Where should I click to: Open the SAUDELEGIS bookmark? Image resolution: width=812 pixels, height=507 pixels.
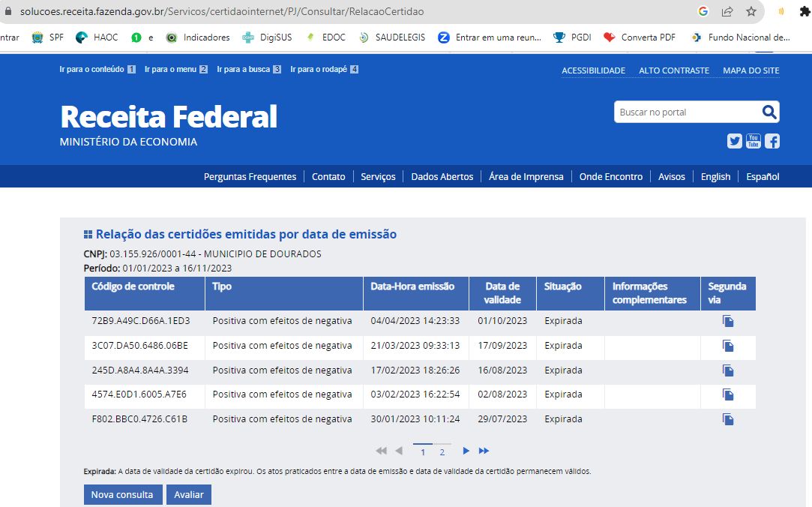click(x=392, y=37)
